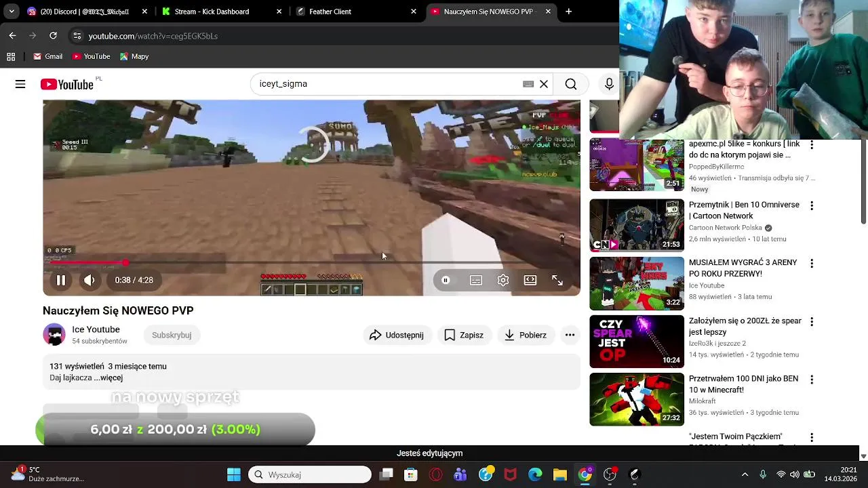Image resolution: width=868 pixels, height=488 pixels.
Task: Click the taskbar Wyszukaj search box
Action: click(310, 474)
